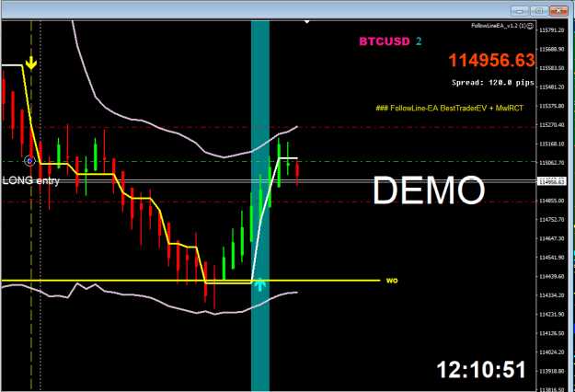Click the 113918.80 price axis label
This screenshot has height=392, width=575.
pyautogui.click(x=551, y=372)
